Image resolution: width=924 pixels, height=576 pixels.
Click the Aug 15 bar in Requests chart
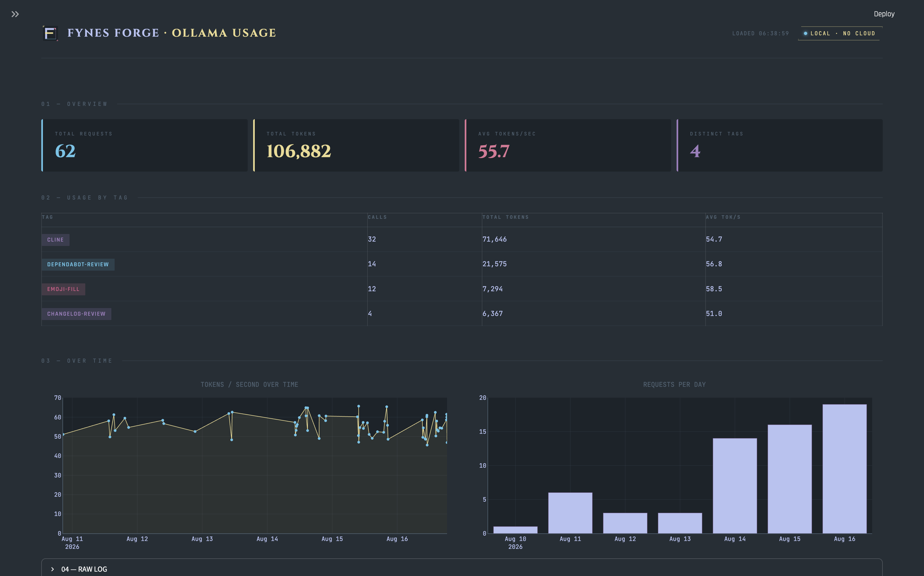click(790, 479)
